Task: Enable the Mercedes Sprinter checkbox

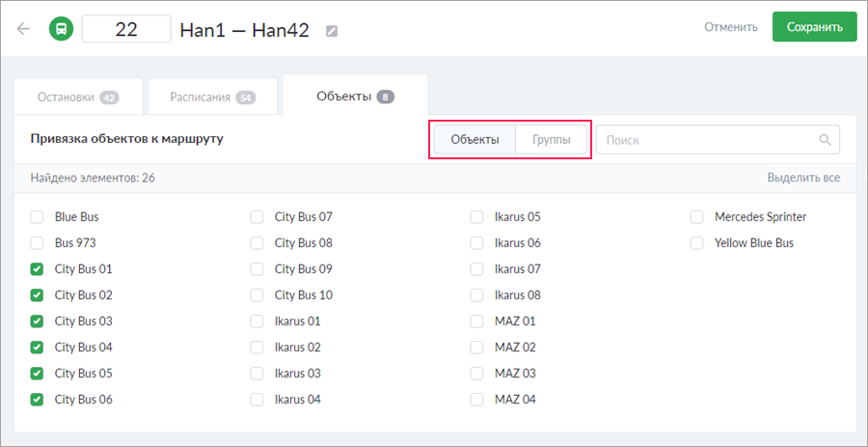Action: (697, 217)
